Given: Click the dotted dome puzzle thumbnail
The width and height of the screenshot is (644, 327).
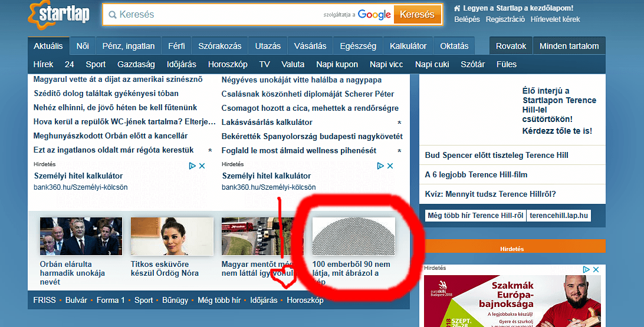Looking at the screenshot, I should [x=353, y=236].
